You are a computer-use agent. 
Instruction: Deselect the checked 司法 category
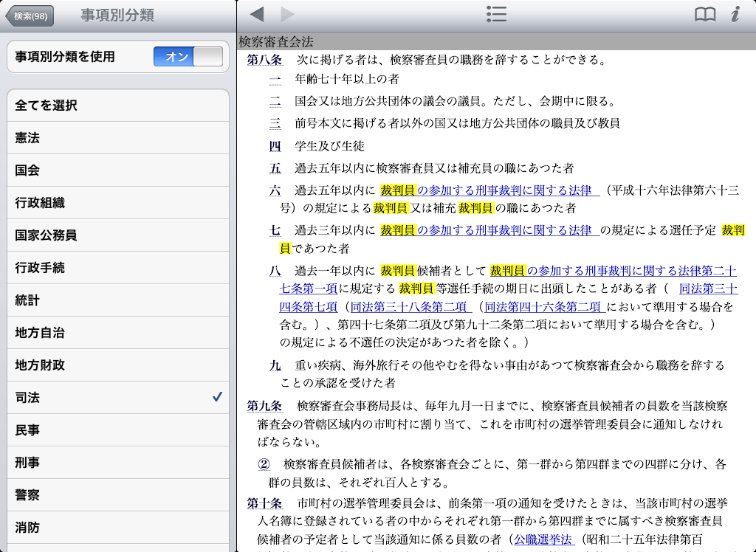pos(118,398)
